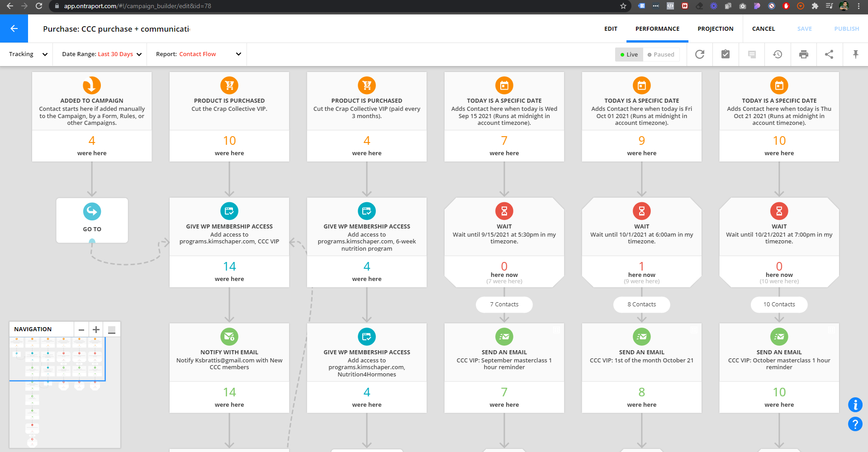Switch campaign status to Paused
The height and width of the screenshot is (452, 868).
(661, 54)
